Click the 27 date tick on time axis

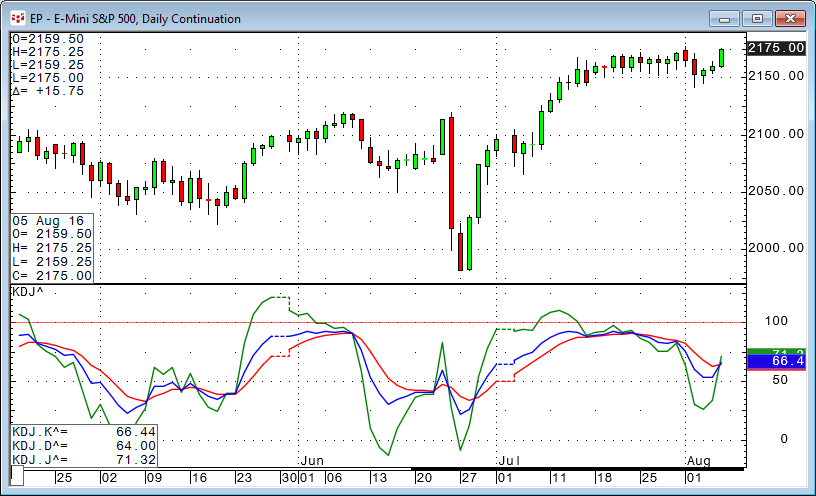point(468,478)
